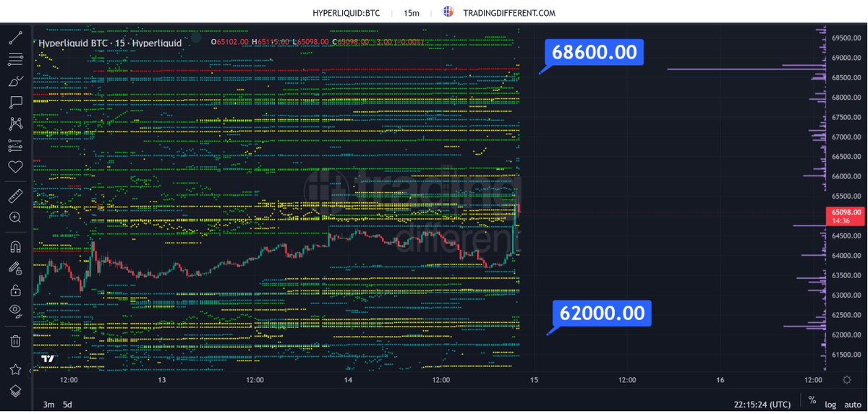Open the Object Tree layers icon
The height and width of the screenshot is (414, 868).
pyautogui.click(x=15, y=390)
